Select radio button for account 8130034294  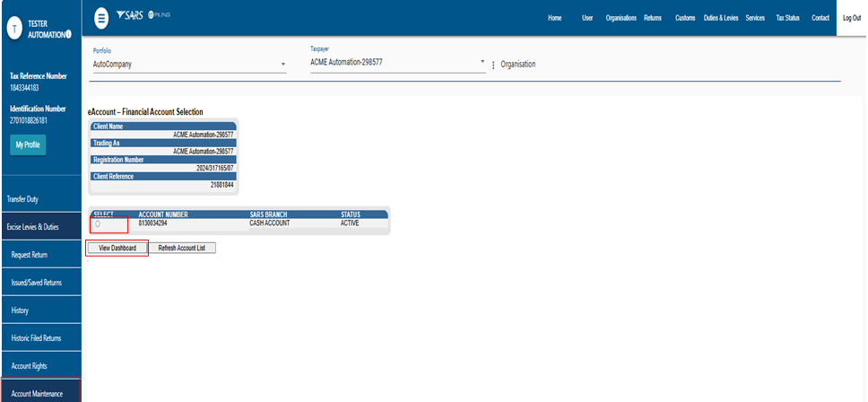97,223
